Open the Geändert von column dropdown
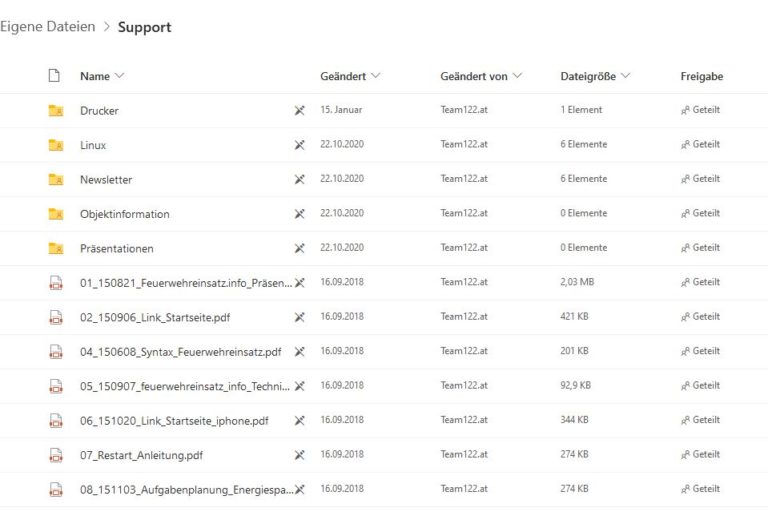The height and width of the screenshot is (512, 768). 517,76
